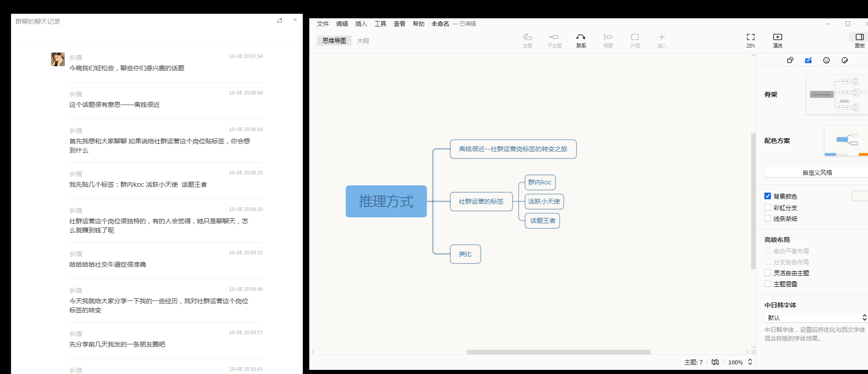Adjust the 100% zoom stepper

pyautogui.click(x=750, y=362)
